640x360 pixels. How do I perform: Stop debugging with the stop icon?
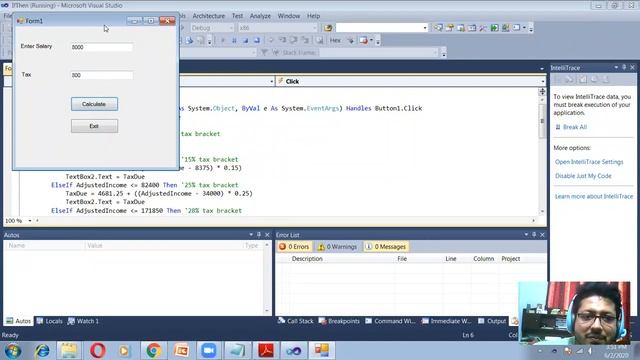pos(245,40)
